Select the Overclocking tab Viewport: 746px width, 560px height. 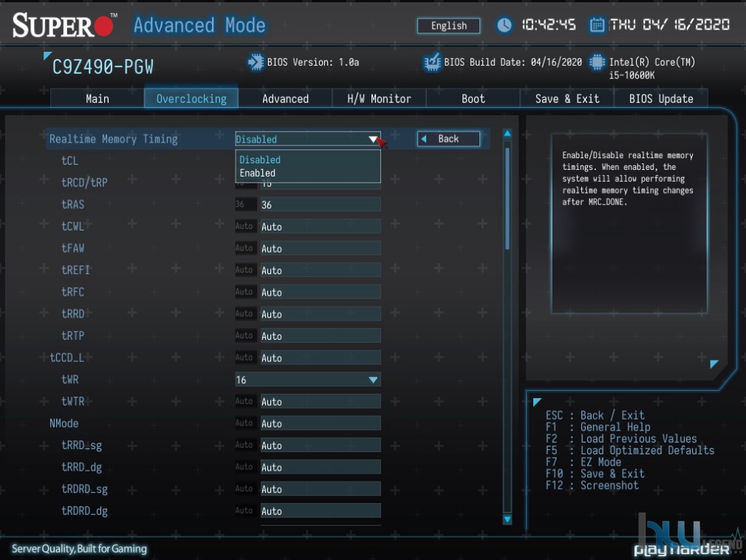191,98
